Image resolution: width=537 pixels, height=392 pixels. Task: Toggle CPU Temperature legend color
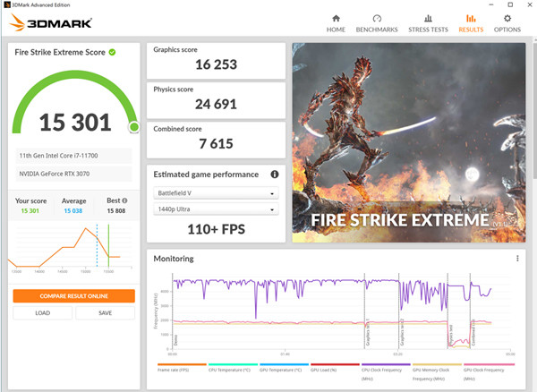233,364
